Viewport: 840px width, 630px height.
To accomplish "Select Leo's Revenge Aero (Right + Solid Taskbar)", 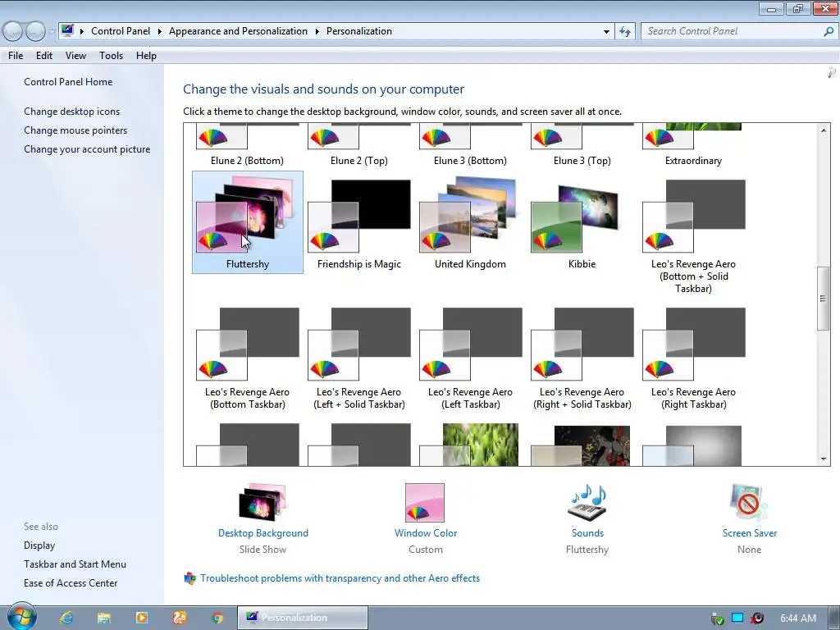I will 582,358.
